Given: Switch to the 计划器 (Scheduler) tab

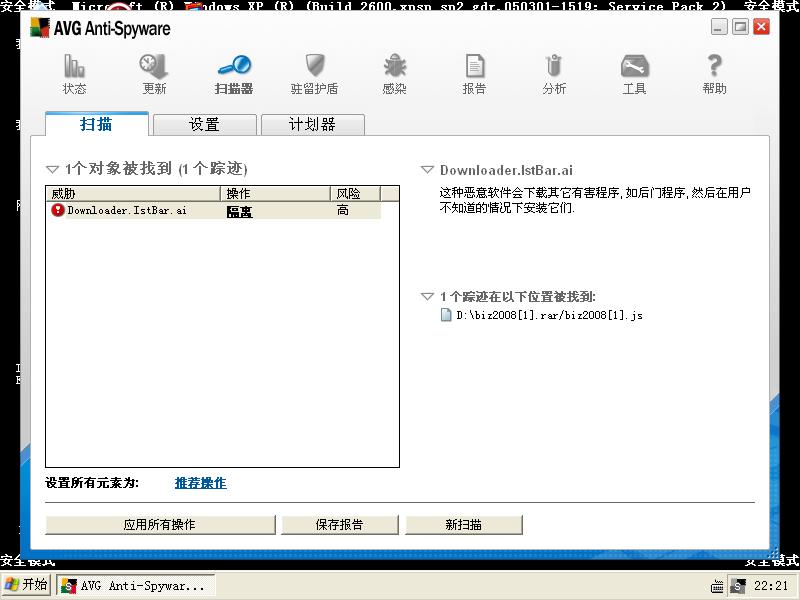Looking at the screenshot, I should (x=313, y=124).
